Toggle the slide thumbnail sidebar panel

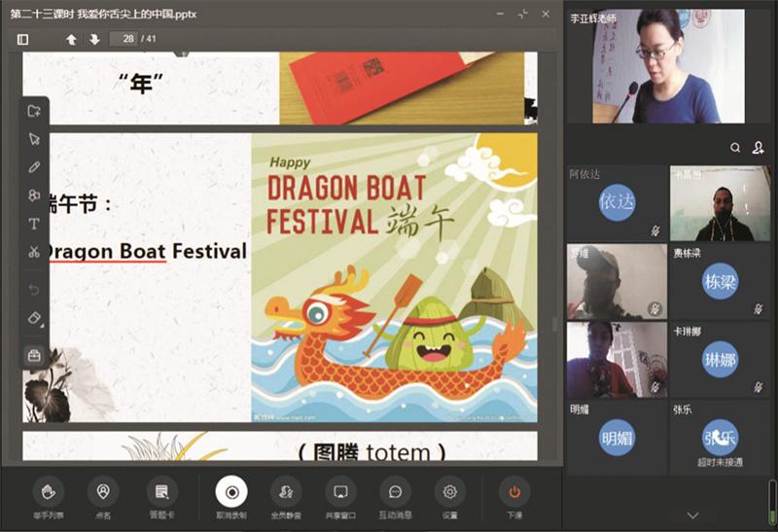[23, 39]
